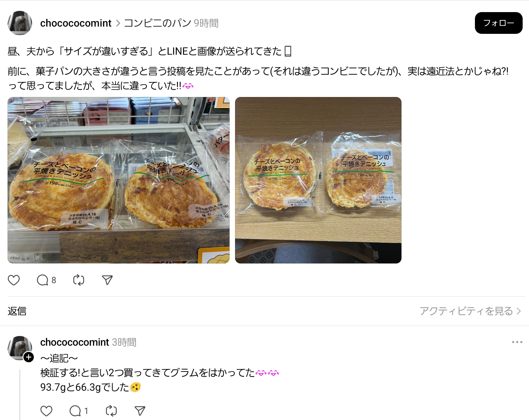Open the three-dot menu on the reply
The image size is (529, 420).
click(517, 342)
